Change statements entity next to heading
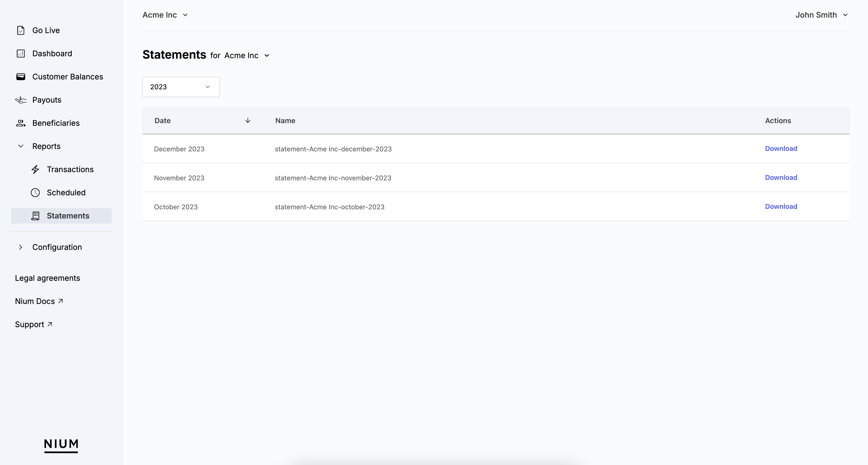 pyautogui.click(x=247, y=56)
